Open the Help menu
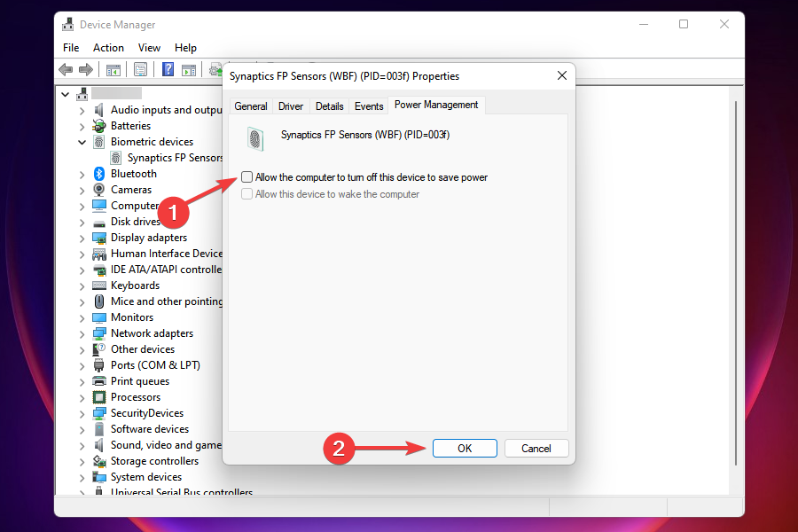 (x=185, y=48)
